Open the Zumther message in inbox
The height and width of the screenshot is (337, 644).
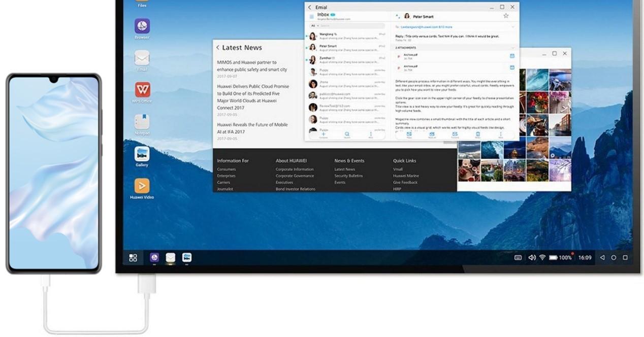tap(346, 59)
